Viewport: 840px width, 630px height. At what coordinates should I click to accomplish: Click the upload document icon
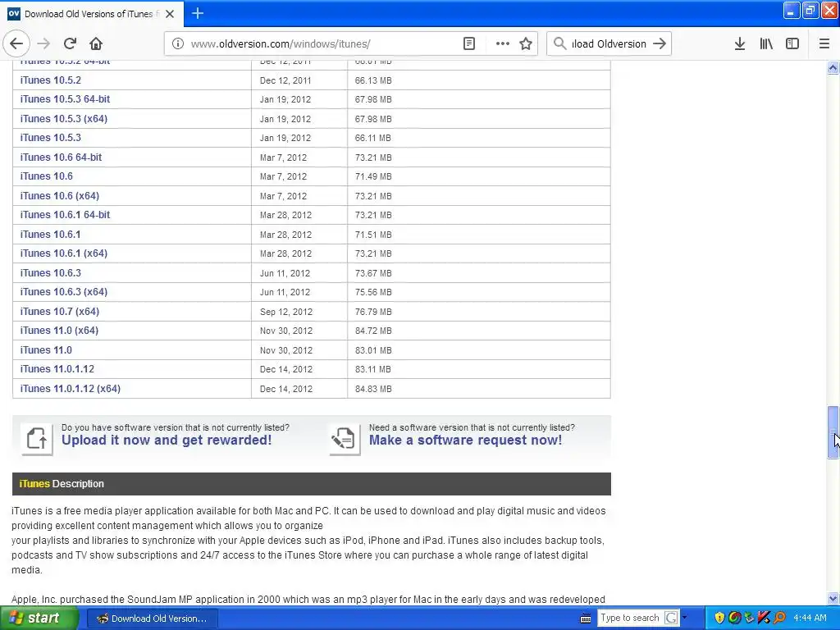37,440
